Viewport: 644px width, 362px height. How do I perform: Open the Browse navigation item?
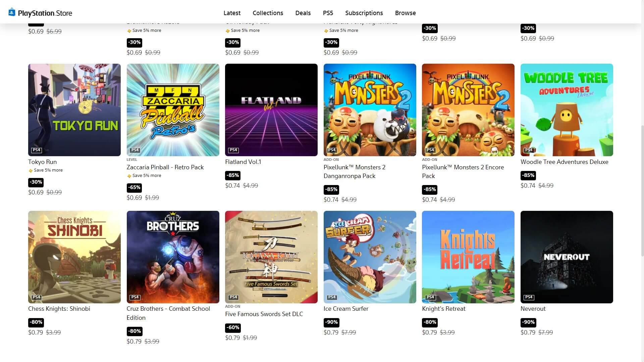tap(406, 13)
